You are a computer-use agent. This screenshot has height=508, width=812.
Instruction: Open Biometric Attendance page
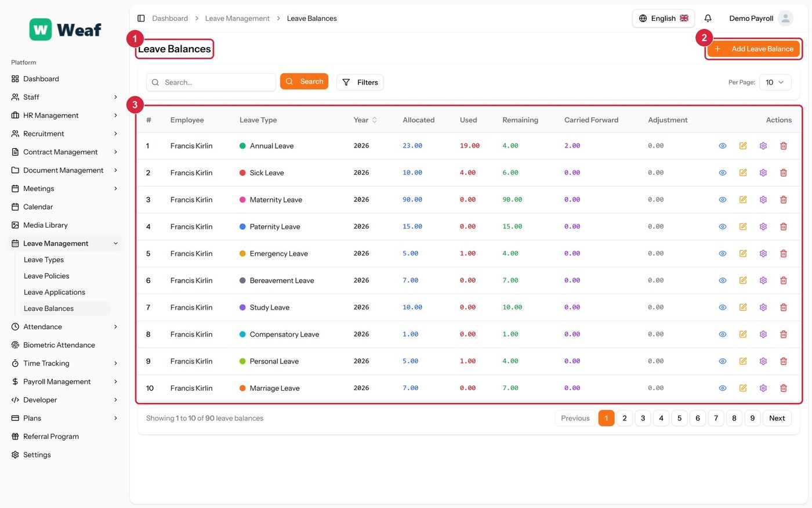coord(64,345)
